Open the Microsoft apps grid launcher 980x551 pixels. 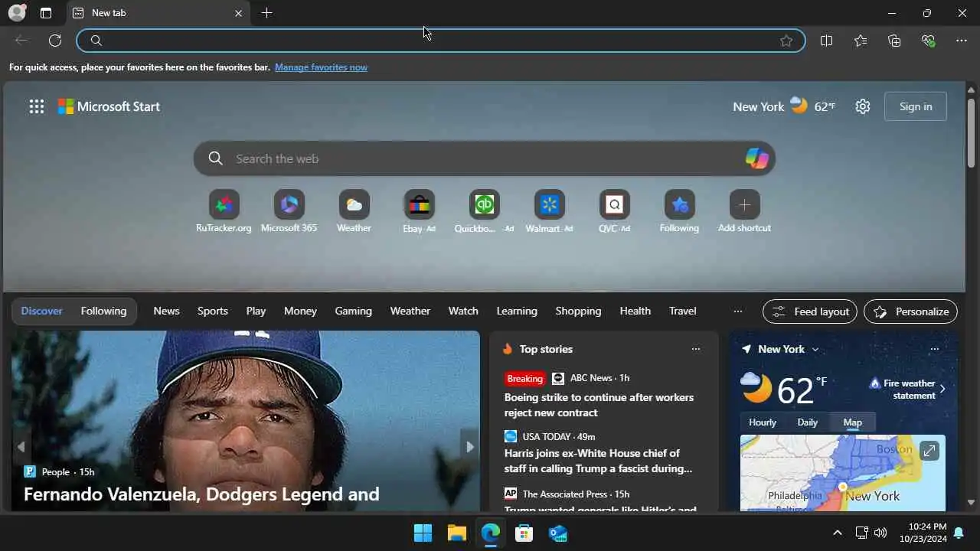pos(37,106)
